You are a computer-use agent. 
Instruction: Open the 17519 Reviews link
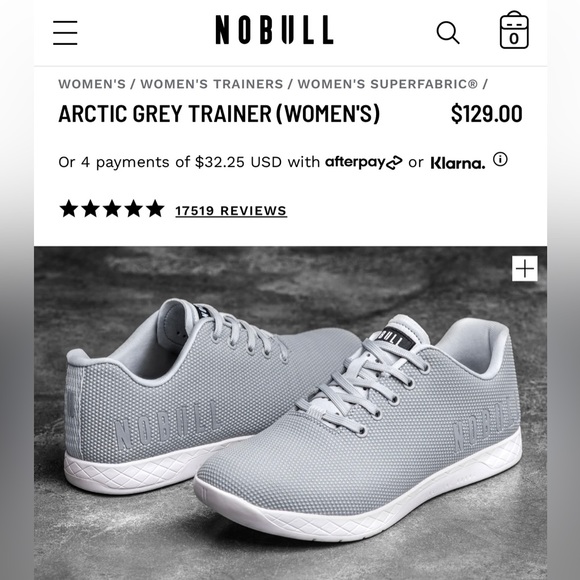point(231,211)
